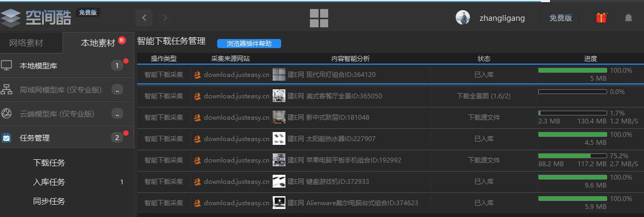
Task: Sort by the 内容智能分析 column header
Action: (351, 58)
